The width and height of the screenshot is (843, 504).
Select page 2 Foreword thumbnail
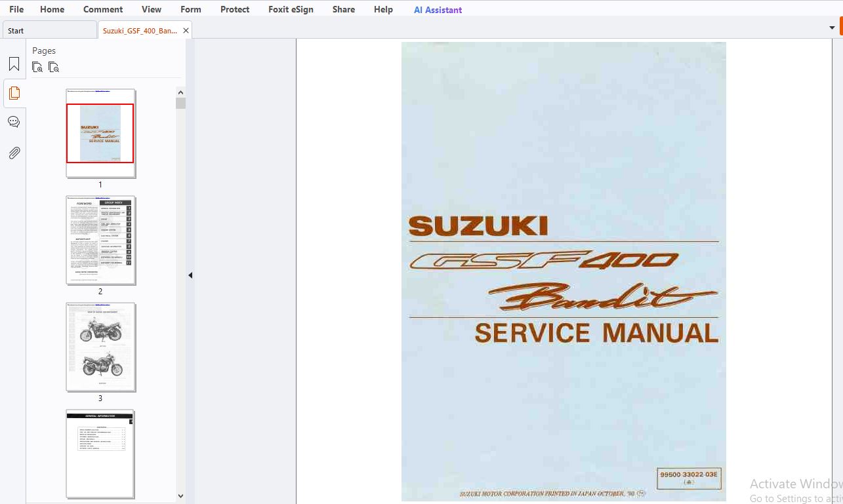coord(100,240)
